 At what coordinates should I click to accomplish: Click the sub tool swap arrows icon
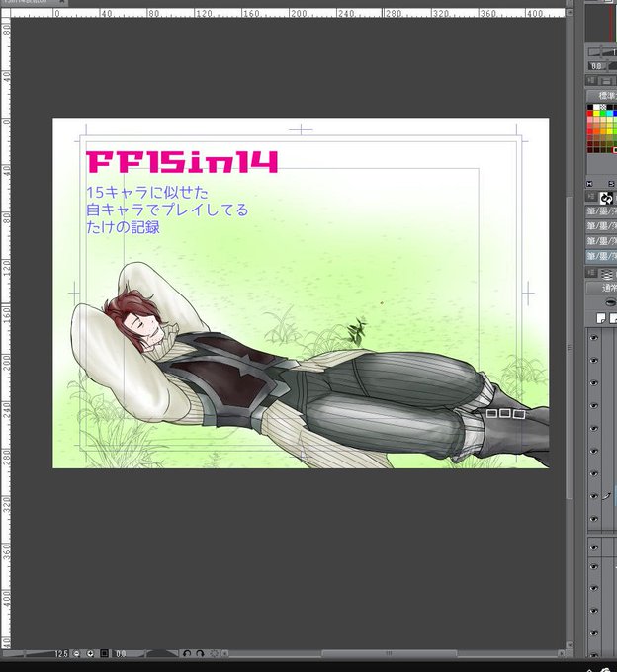point(606,198)
